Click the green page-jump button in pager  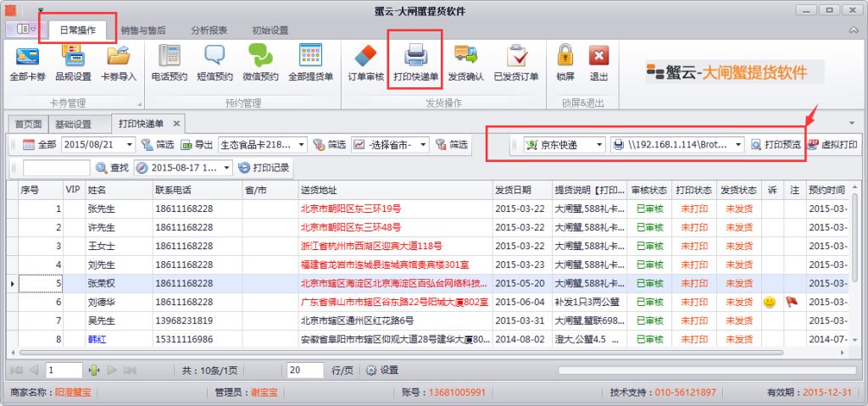tap(94, 370)
